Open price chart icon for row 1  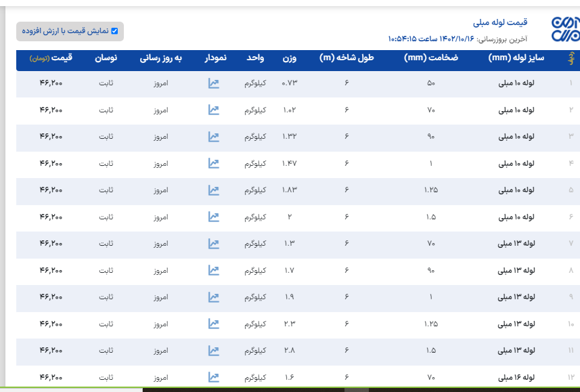pyautogui.click(x=213, y=83)
